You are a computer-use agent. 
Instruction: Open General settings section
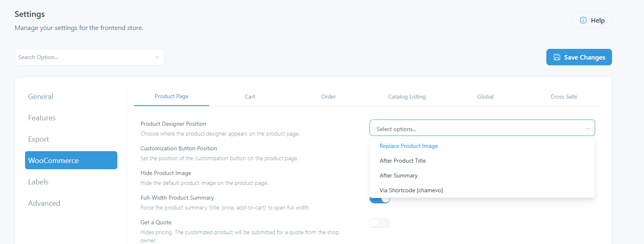point(71,97)
